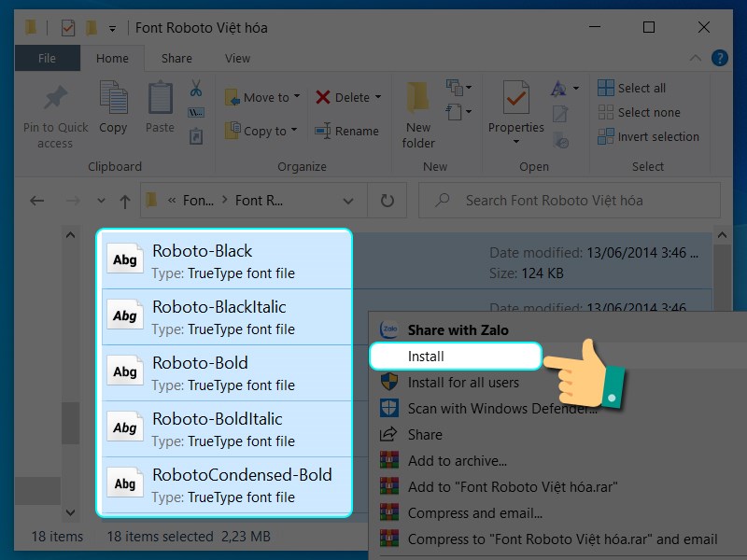Click the Refresh button beside address bar

coord(388,201)
